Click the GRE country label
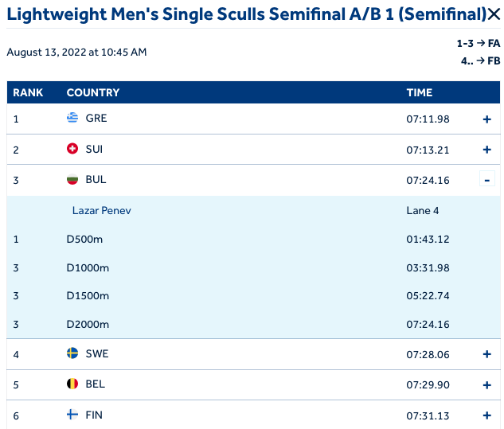 (x=96, y=118)
